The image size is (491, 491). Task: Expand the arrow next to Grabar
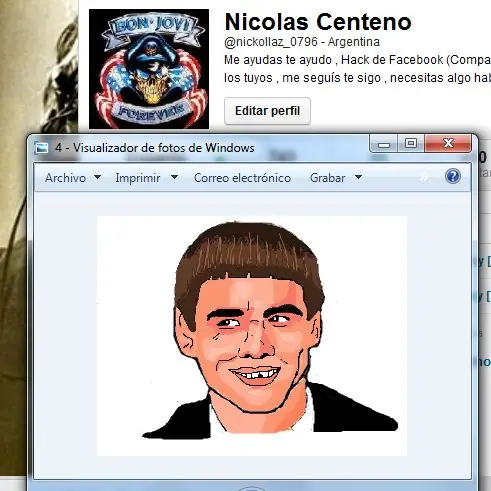(x=358, y=177)
